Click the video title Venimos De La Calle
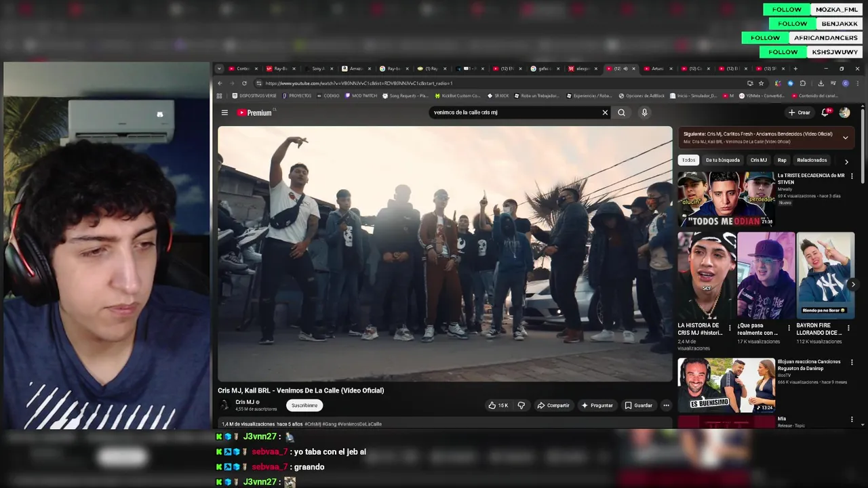Screen dimensions: 868x488 coord(301,390)
